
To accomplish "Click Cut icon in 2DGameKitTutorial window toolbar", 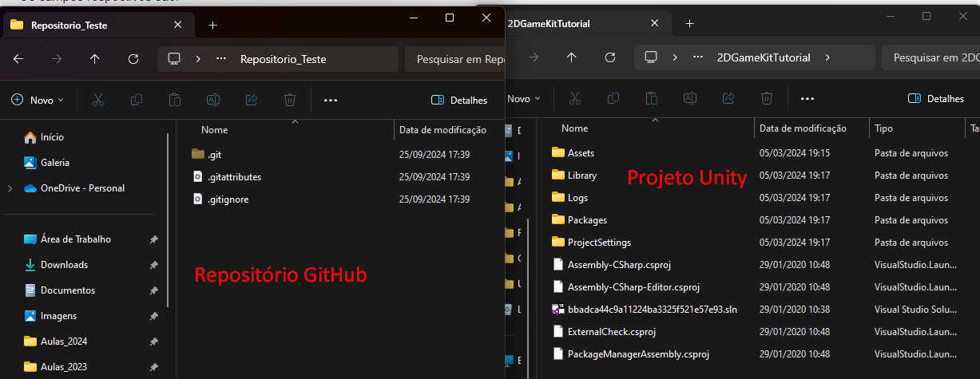I will (x=574, y=98).
